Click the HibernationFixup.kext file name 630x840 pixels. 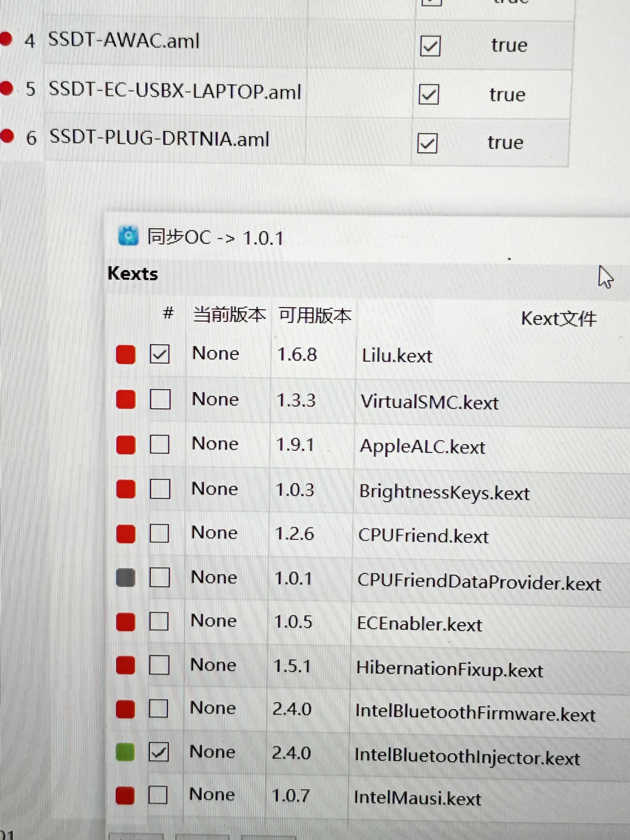pos(450,670)
